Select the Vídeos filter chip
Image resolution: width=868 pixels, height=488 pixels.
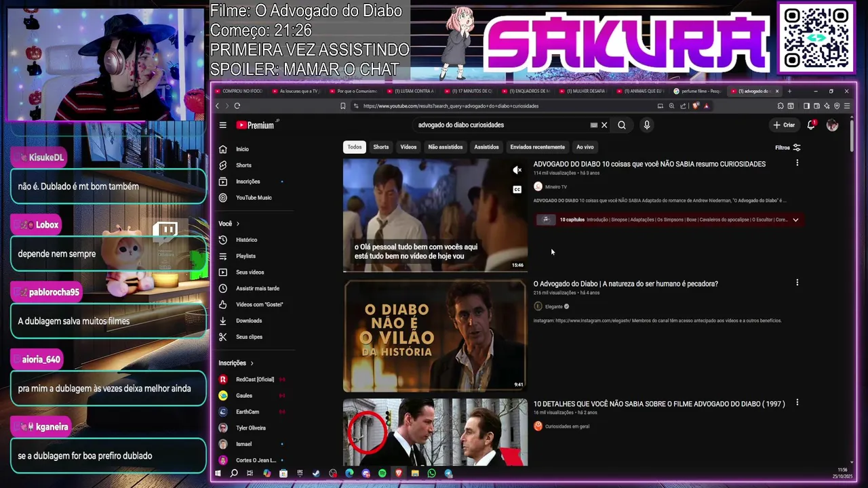coord(408,147)
